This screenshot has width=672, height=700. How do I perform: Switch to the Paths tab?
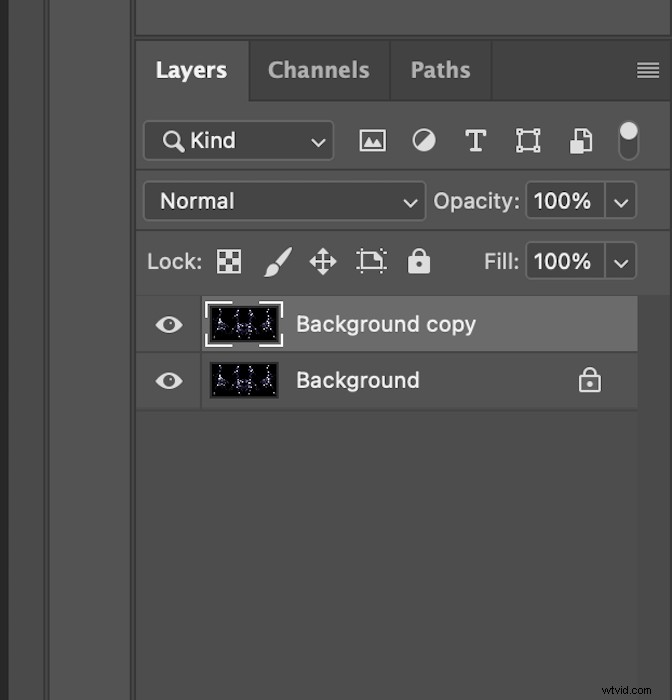point(440,71)
